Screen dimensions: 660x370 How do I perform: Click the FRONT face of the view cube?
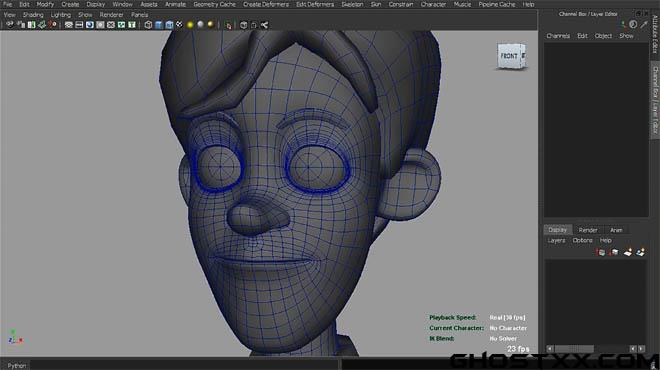[x=509, y=56]
